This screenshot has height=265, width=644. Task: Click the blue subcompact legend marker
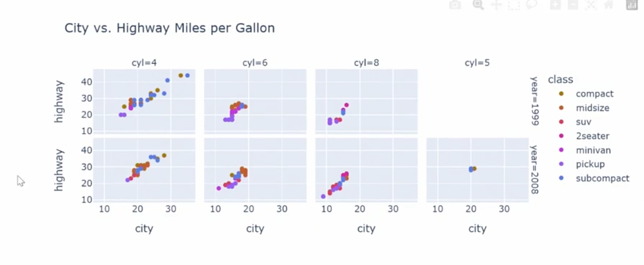pyautogui.click(x=561, y=178)
